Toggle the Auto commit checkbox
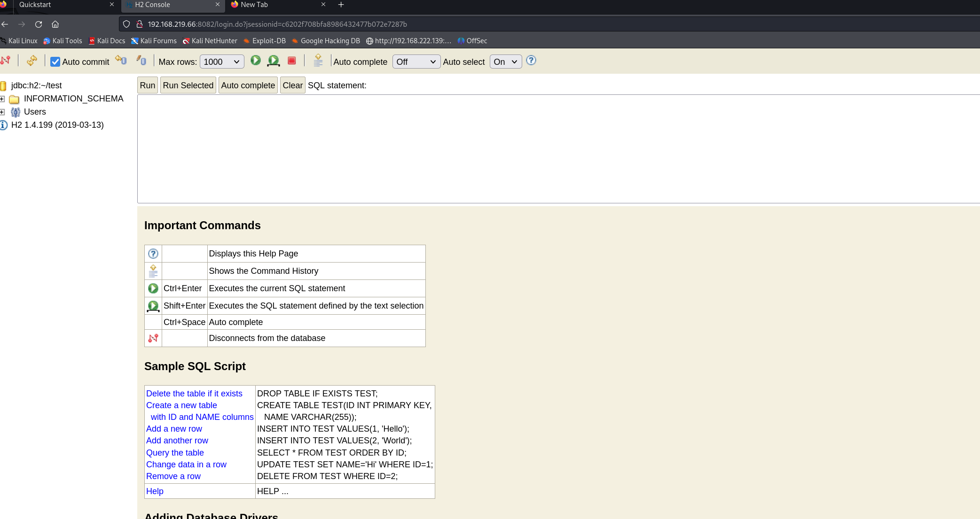 pyautogui.click(x=55, y=62)
